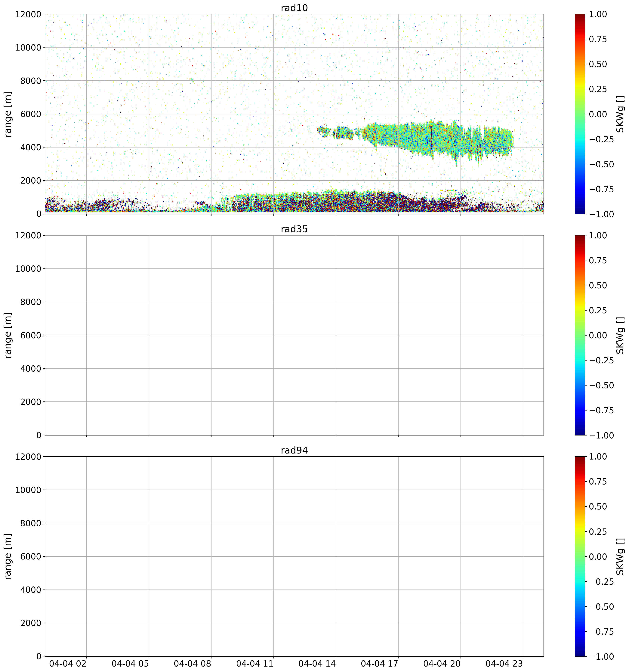The image size is (629, 672).
Task: Click the rad94 'SKWg []' colorbar label
Action: (620, 556)
